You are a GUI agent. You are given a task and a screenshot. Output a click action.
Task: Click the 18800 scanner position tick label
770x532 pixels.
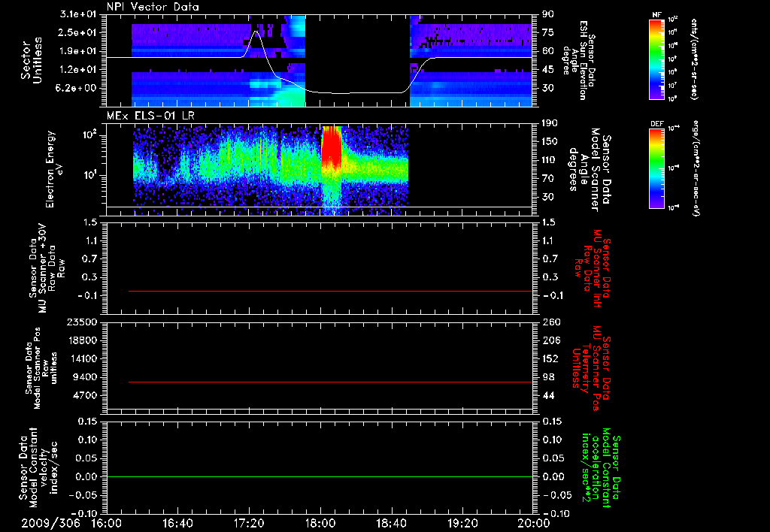(83, 340)
